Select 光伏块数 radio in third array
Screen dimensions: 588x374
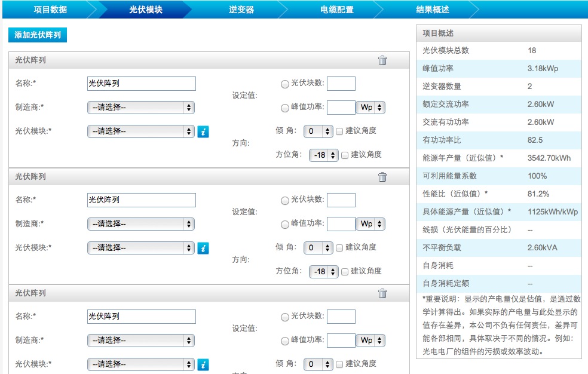[x=284, y=317]
